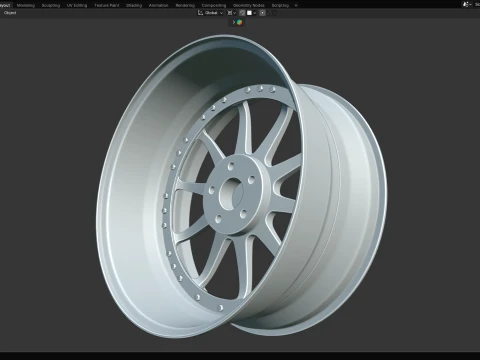The width and height of the screenshot is (480, 360).
Task: Open the Object menu in viewport header
Action: pos(10,13)
